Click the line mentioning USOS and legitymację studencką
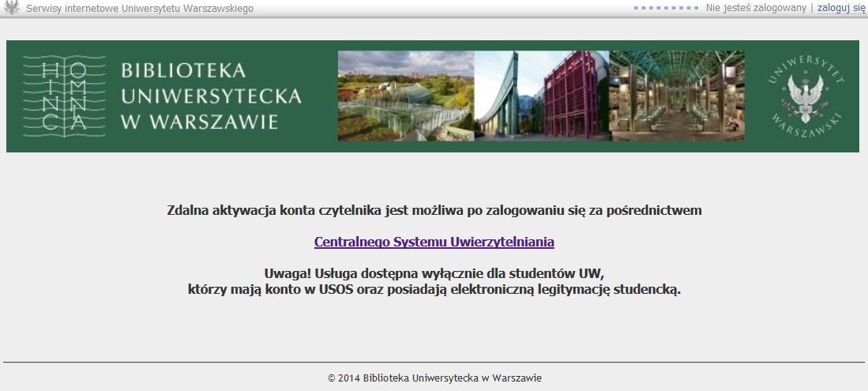 [434, 289]
